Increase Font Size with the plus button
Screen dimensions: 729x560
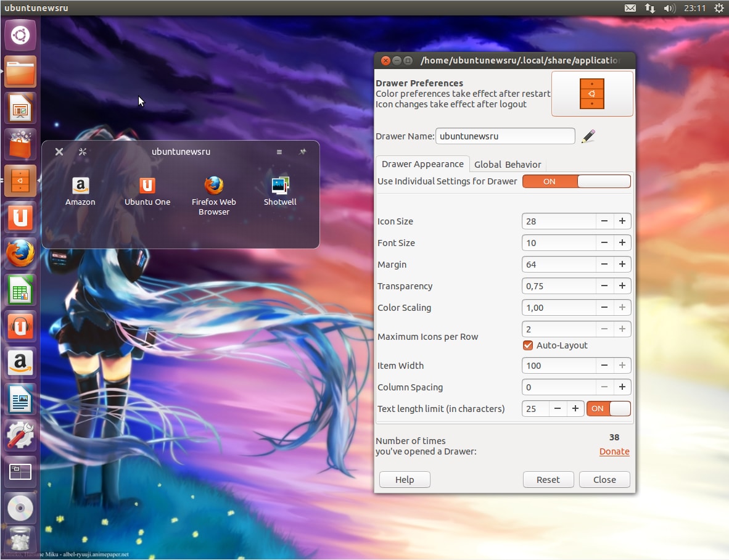622,242
